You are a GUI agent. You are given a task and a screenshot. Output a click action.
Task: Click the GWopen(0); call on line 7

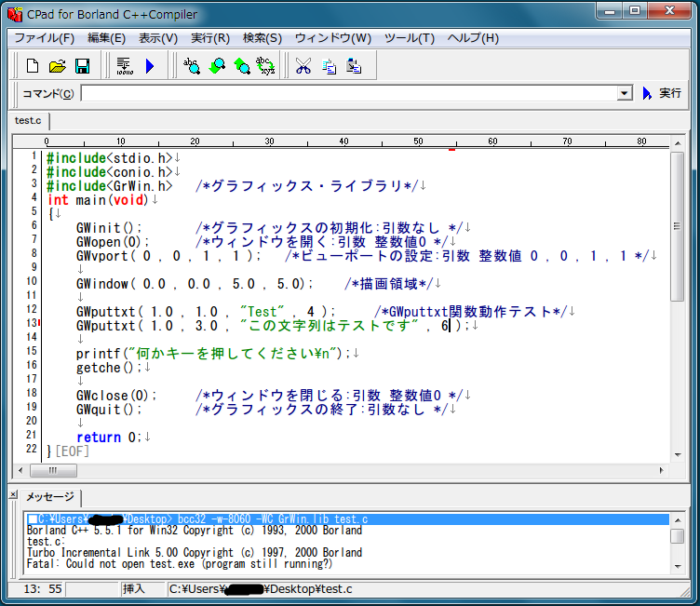113,242
